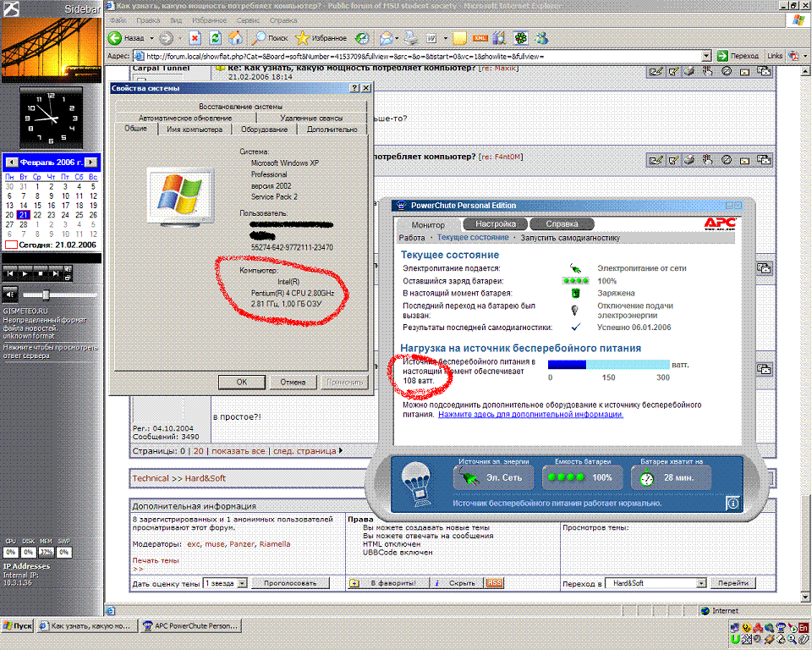Show next month in sidebar calendar

click(91, 162)
